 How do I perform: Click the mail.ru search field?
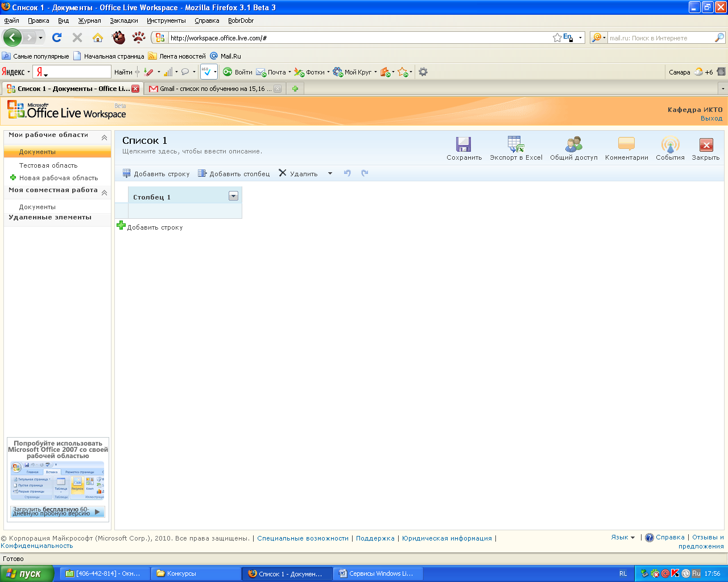point(660,38)
